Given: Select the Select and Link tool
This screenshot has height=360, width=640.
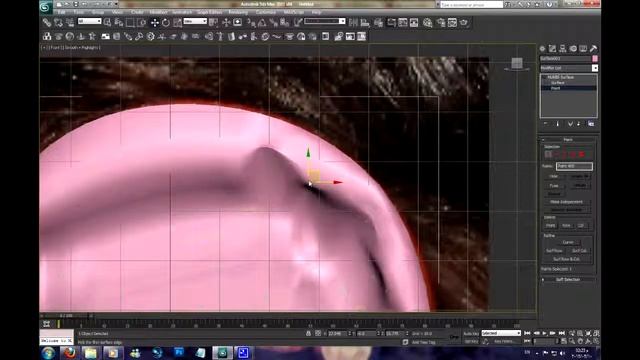Looking at the screenshot, I should 47,22.
